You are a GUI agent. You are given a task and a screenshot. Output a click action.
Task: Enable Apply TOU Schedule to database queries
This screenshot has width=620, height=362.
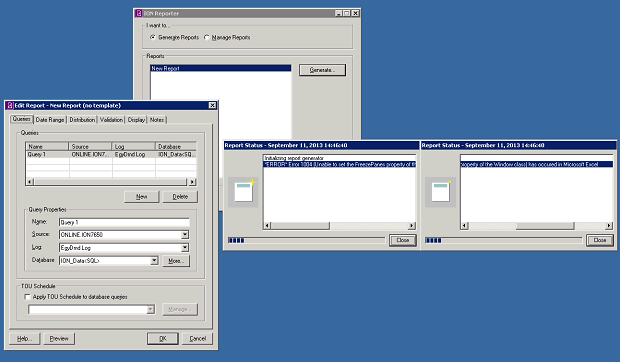27,296
